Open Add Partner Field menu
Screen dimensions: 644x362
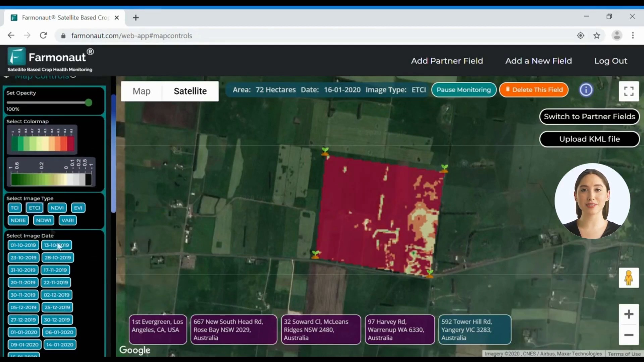pos(447,61)
